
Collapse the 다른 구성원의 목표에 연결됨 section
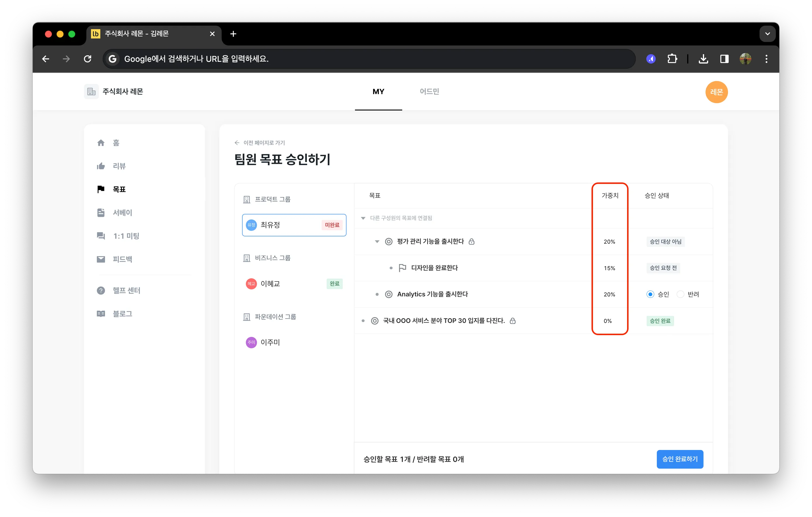[363, 218]
